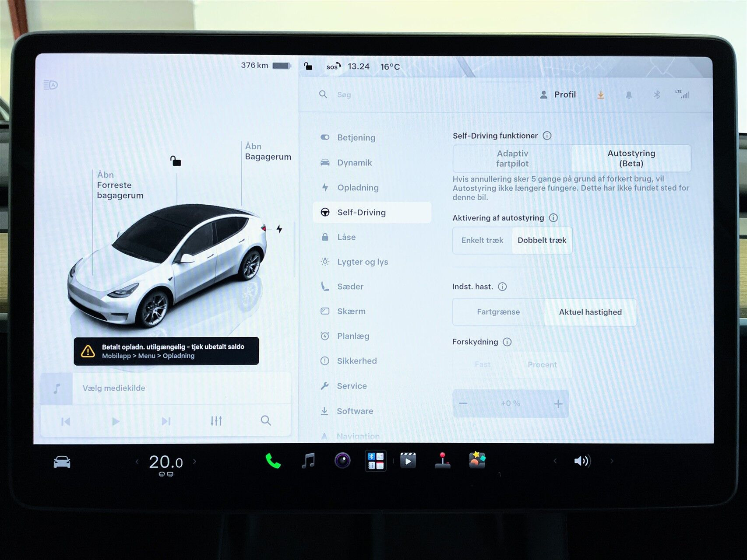
Task: Tap the lock icon above the car
Action: click(176, 161)
